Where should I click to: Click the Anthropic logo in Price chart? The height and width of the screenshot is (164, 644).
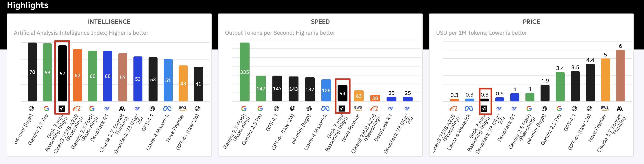(x=620, y=108)
